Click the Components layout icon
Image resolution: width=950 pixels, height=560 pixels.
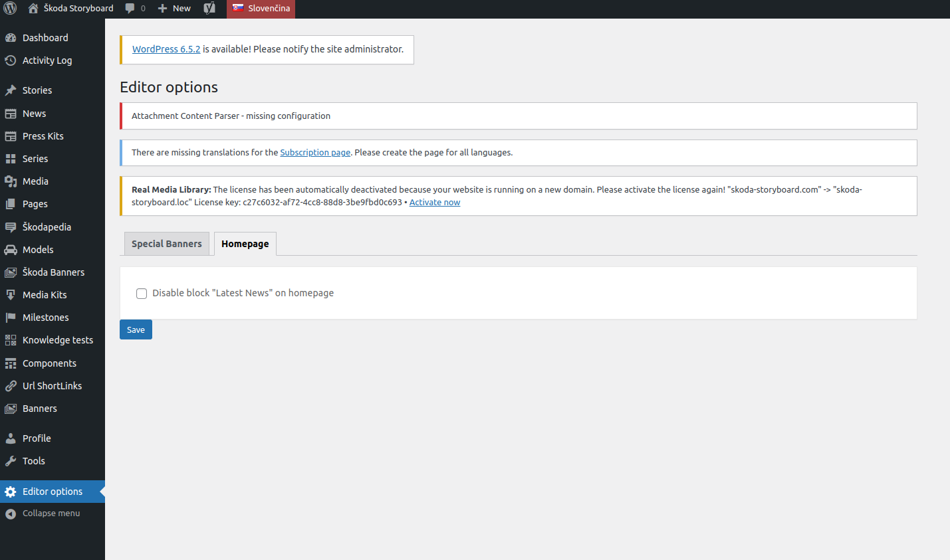(11, 363)
